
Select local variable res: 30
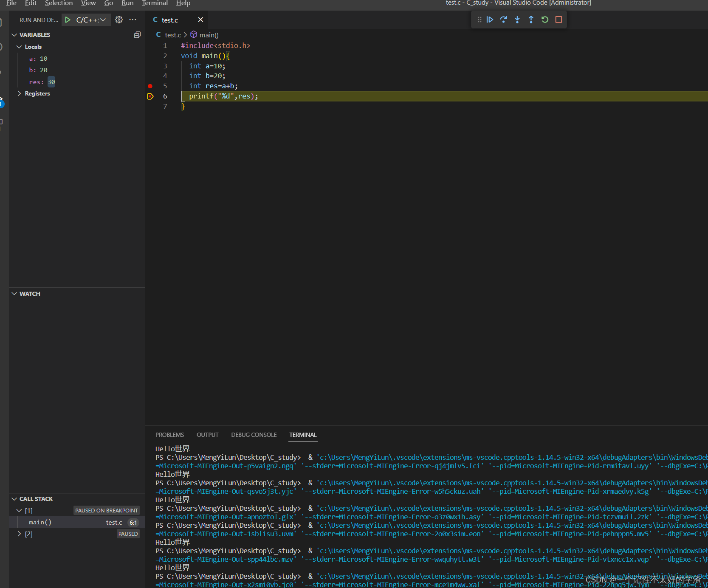42,82
